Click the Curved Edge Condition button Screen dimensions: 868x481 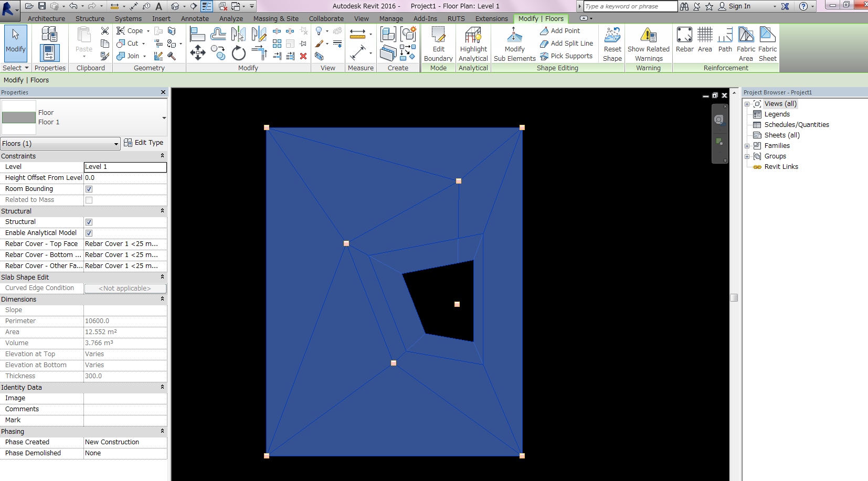[x=125, y=288]
